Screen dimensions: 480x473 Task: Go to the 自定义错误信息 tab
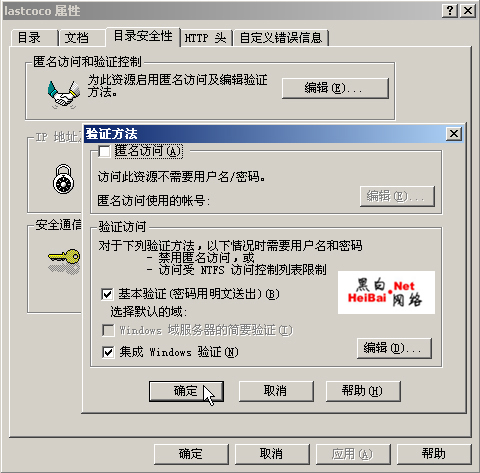[281, 37]
